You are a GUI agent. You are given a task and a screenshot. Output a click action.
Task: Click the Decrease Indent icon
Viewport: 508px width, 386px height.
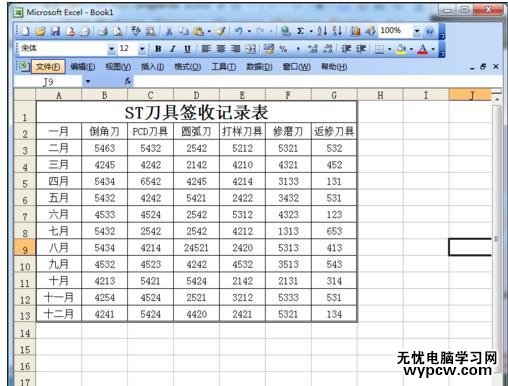346,49
